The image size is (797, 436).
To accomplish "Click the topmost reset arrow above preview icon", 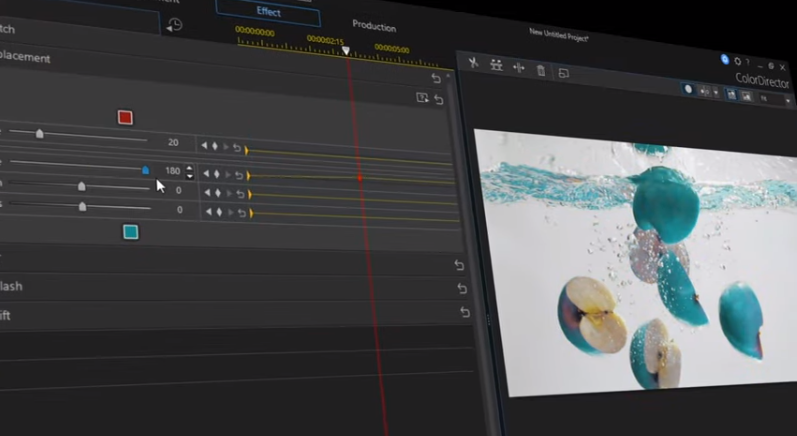I will [436, 78].
